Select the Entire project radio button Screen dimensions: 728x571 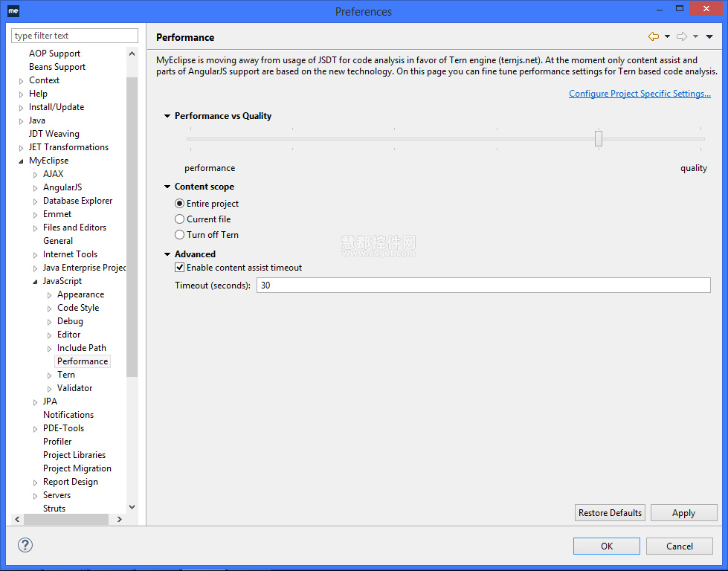(x=180, y=204)
